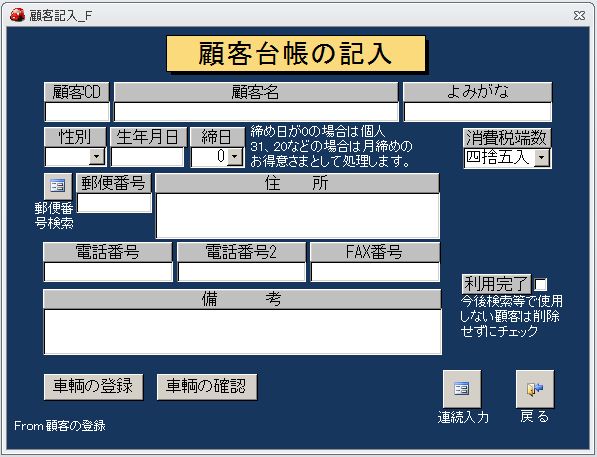Click the 顧客名 header label
Viewport: 597px width, 457px height.
click(x=256, y=92)
